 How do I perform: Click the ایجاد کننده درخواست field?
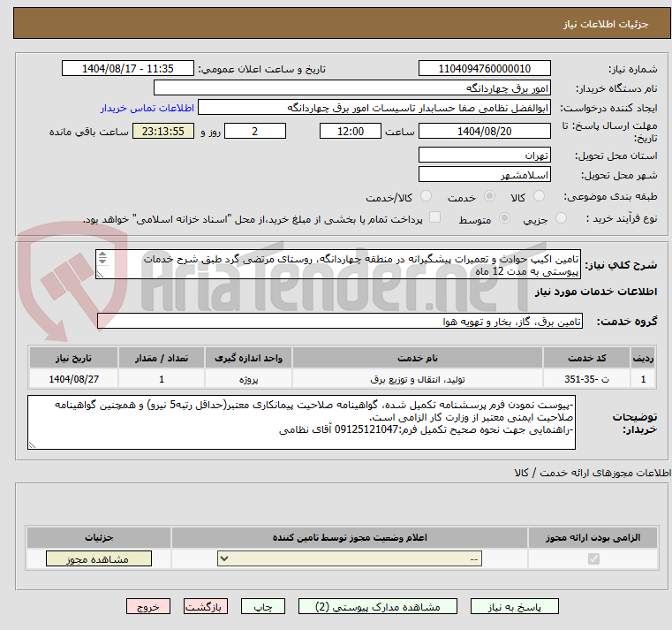tap(374, 108)
